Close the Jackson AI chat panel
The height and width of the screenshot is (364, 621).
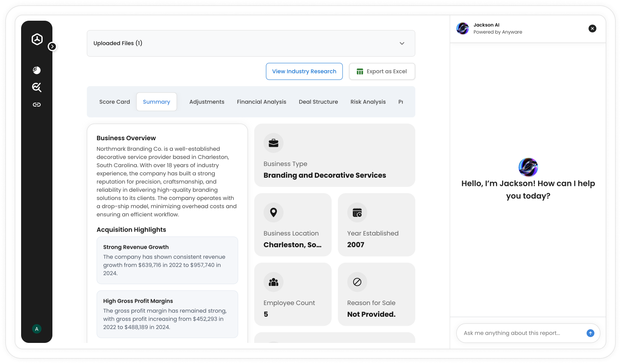click(592, 29)
